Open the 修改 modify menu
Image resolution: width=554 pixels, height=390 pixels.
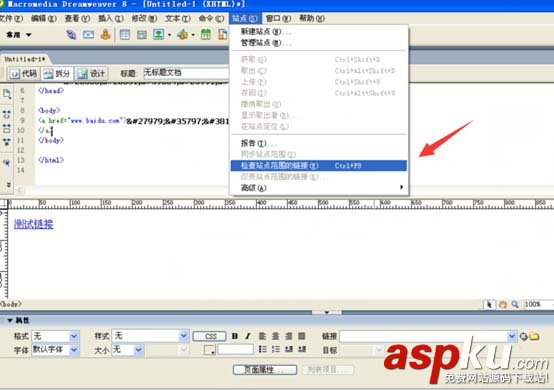[144, 18]
